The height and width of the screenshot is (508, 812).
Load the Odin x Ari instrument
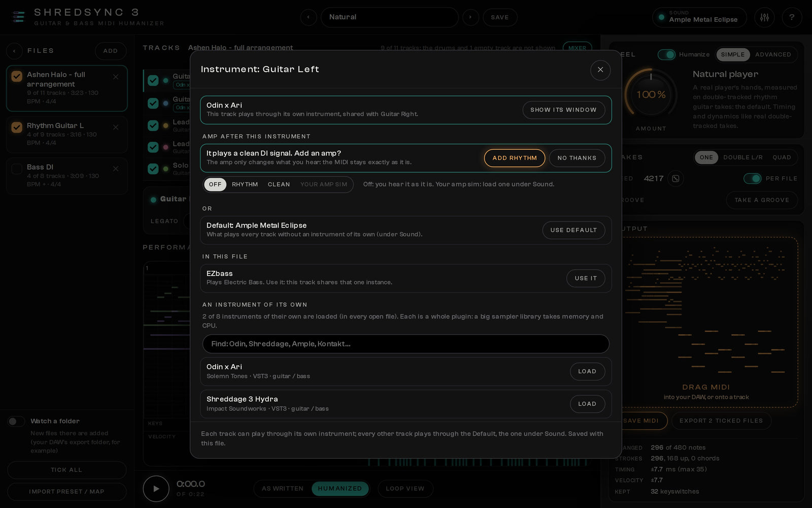(x=587, y=371)
